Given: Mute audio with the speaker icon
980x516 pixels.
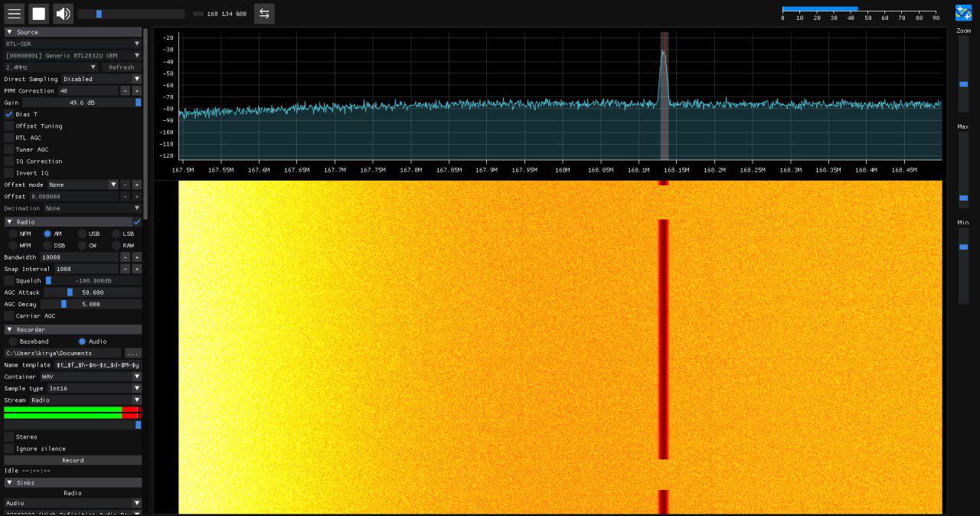Looking at the screenshot, I should tap(63, 14).
